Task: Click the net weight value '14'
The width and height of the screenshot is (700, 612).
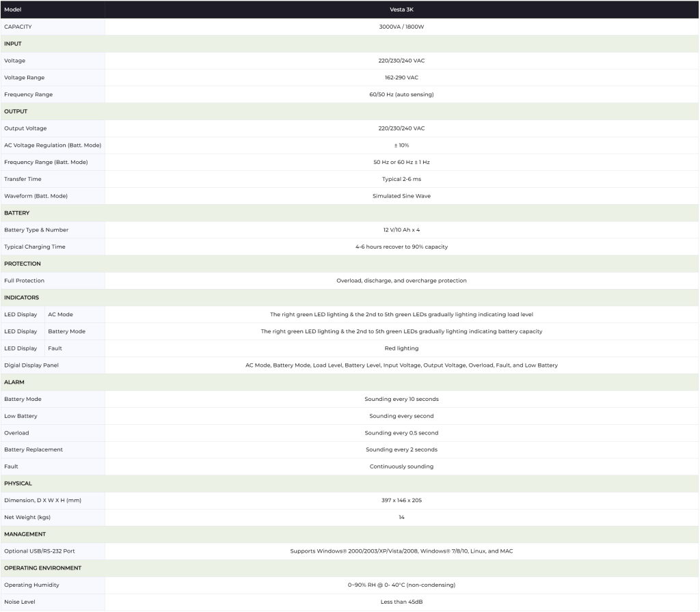Action: click(x=401, y=518)
